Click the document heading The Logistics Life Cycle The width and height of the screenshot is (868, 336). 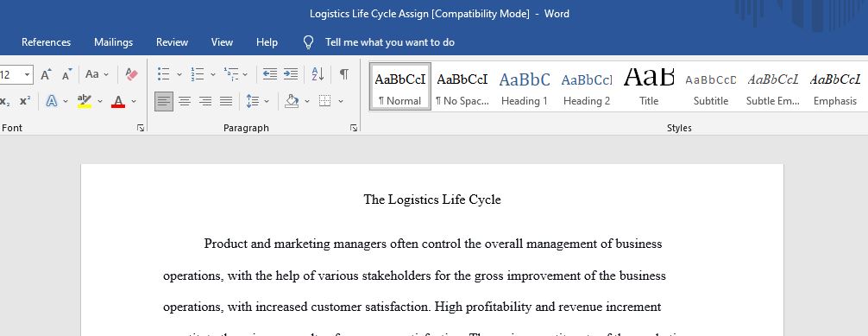pos(432,200)
